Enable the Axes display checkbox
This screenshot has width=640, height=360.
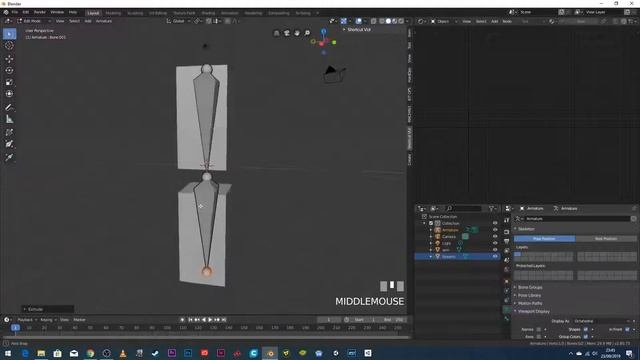point(539,336)
